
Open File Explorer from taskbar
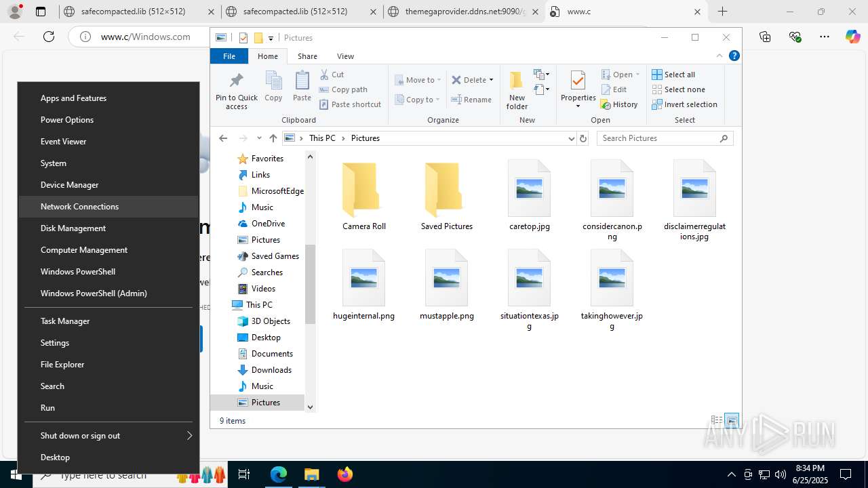(x=312, y=474)
